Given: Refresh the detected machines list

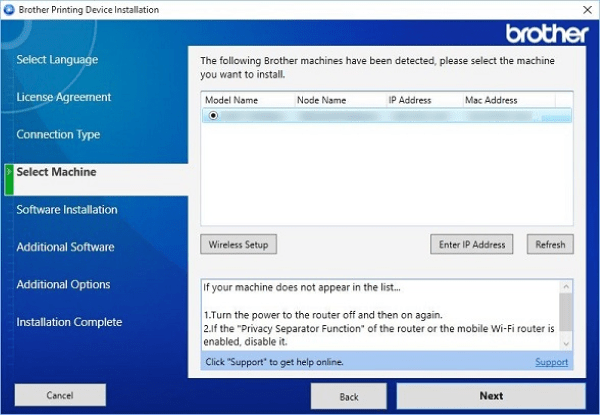Looking at the screenshot, I should [550, 244].
